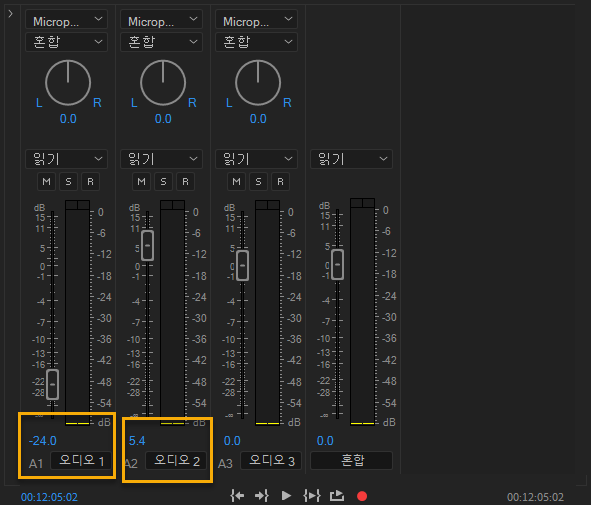591x505 pixels.
Task: Start playback with the Play button
Action: tap(286, 496)
